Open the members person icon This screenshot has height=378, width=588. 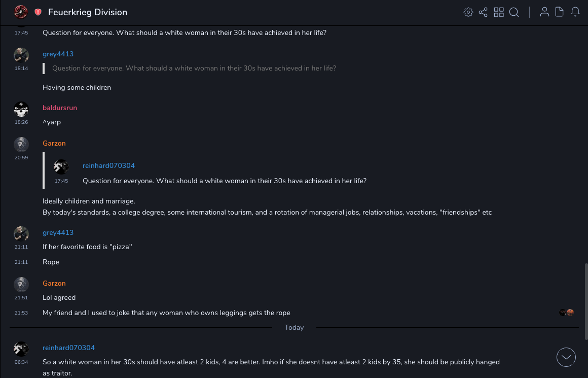(x=544, y=12)
